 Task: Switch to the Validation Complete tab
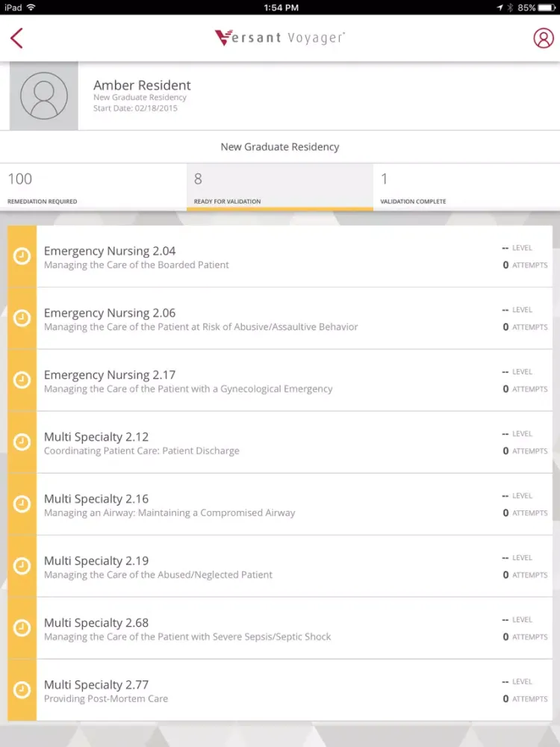(x=467, y=187)
